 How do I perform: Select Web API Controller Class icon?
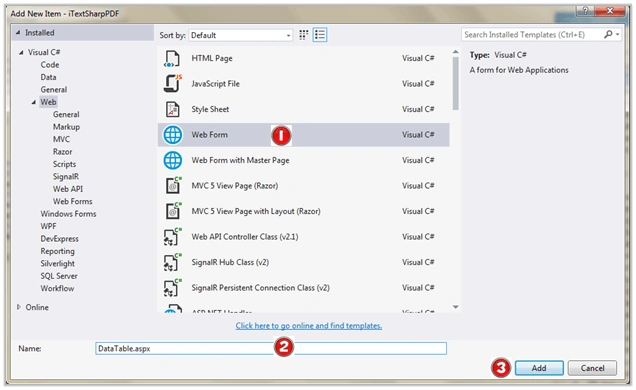172,237
